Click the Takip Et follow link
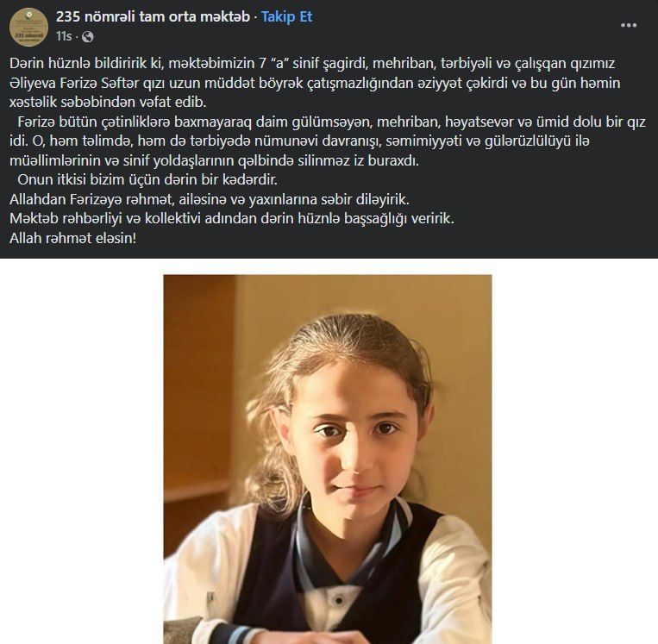The width and height of the screenshot is (658, 644). pos(286,16)
